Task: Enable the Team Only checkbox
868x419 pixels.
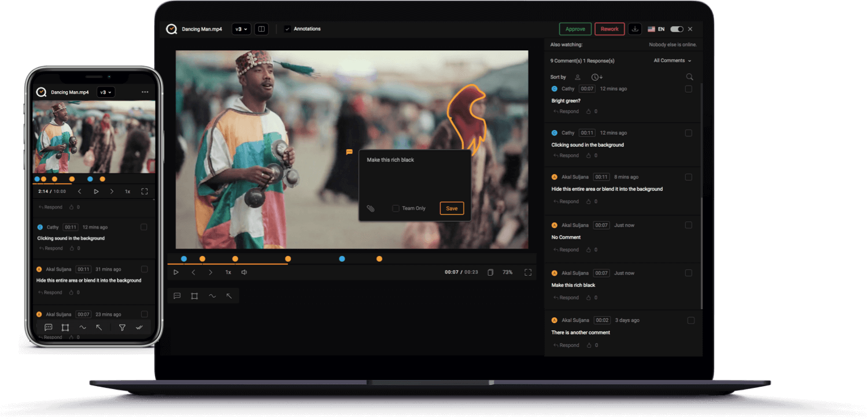Action: coord(396,208)
